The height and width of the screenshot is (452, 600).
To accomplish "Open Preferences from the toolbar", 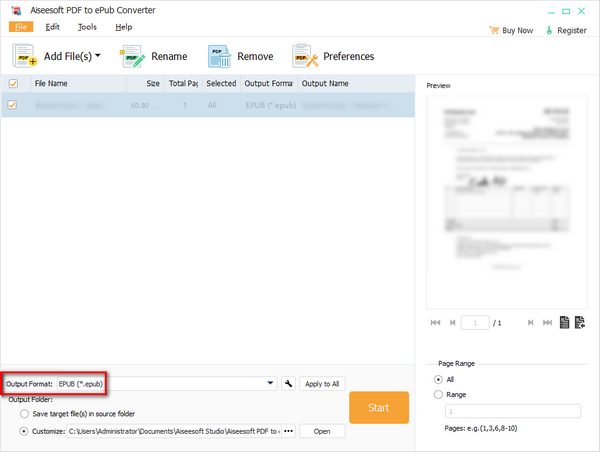I will click(305, 57).
